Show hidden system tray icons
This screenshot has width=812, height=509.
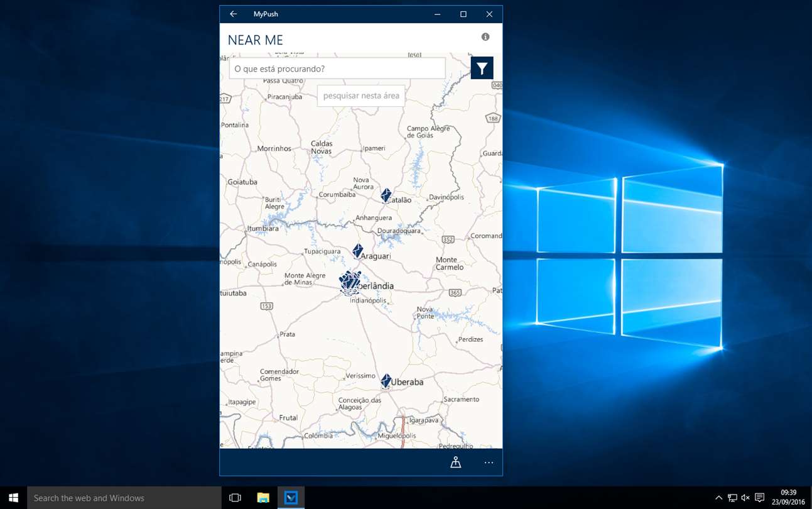(718, 498)
